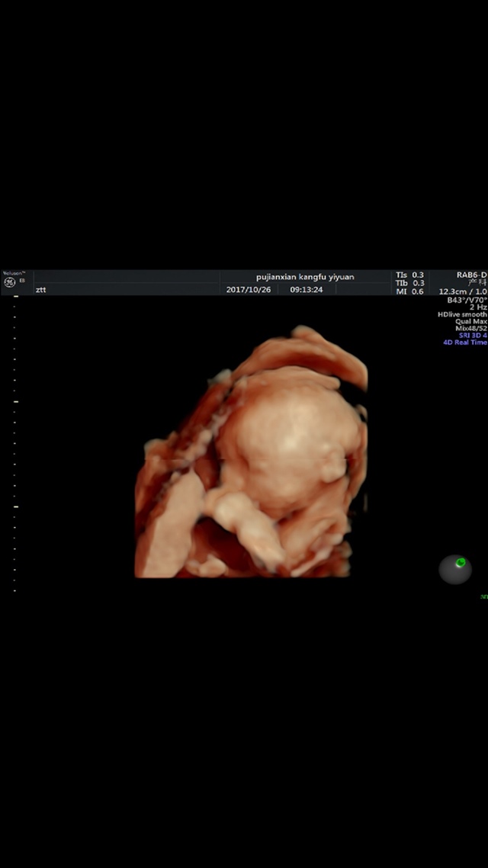488x868 pixels.
Task: Select the TIs 0.3 thermal index reading
Action: coord(409,275)
